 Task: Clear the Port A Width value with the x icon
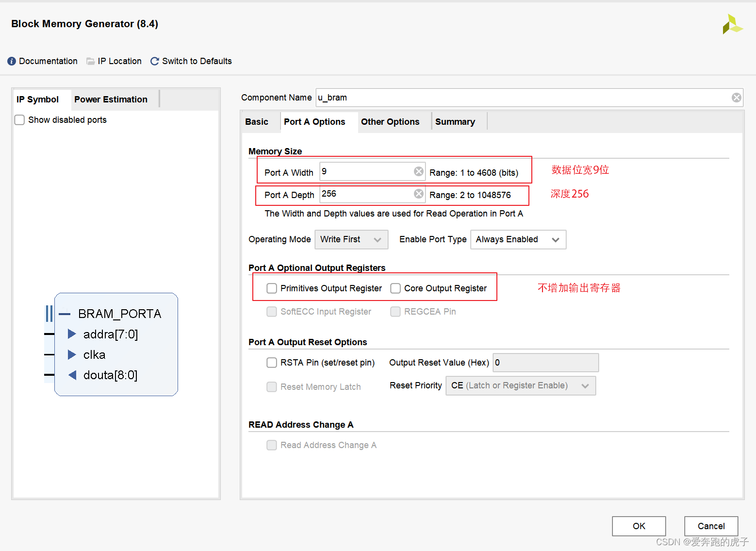[x=418, y=171]
